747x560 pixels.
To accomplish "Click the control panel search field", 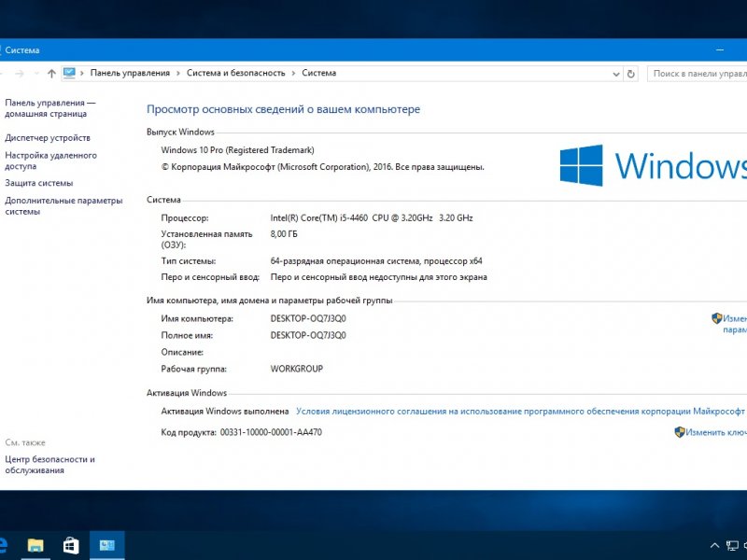I will click(697, 74).
